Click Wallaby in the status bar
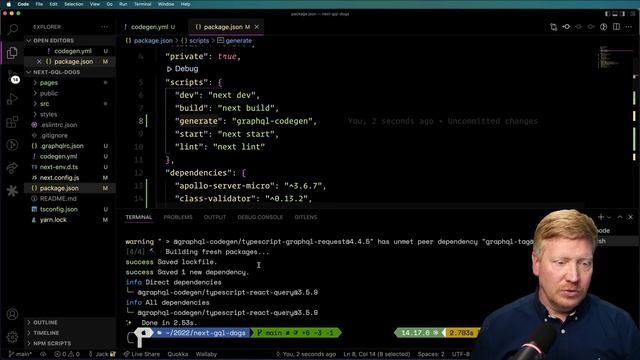This screenshot has width=640, height=360. point(207,354)
